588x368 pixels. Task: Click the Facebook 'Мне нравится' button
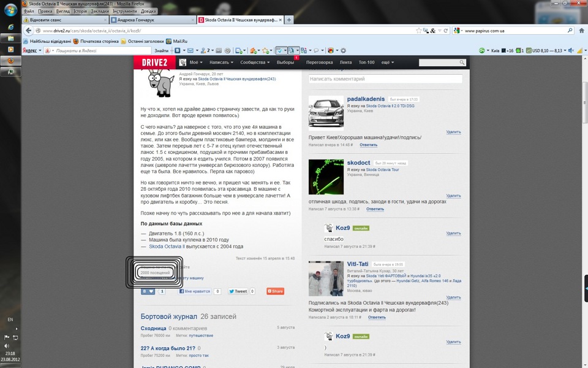pos(194,291)
